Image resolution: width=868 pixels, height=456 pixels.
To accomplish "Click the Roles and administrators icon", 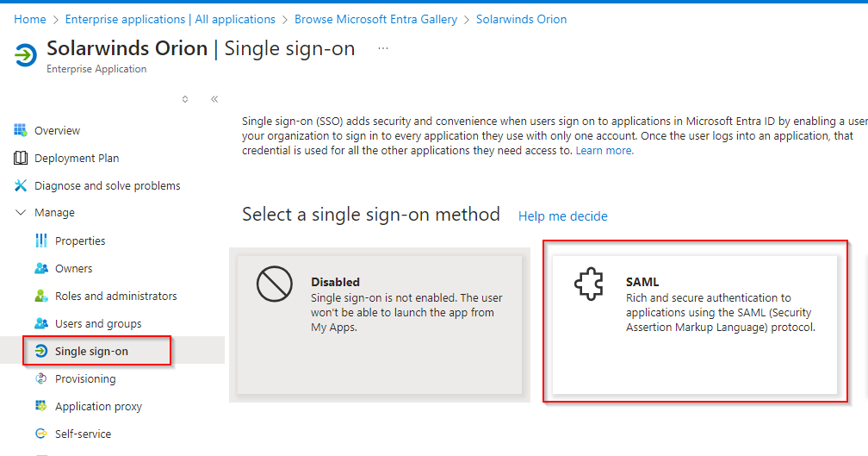I will click(x=41, y=296).
